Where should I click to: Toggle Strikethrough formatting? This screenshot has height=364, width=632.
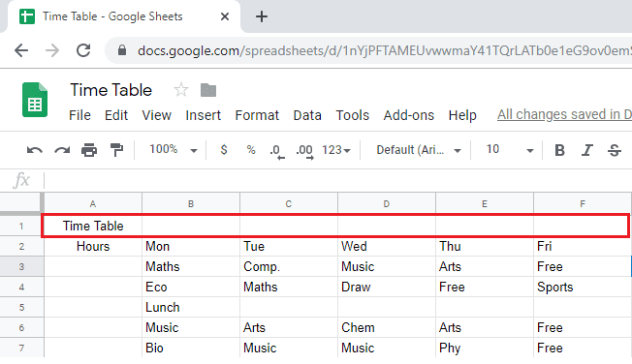[615, 150]
